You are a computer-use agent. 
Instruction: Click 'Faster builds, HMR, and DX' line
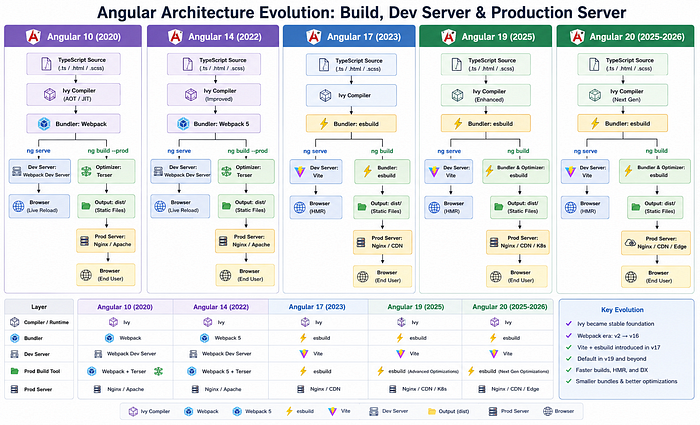612,370
